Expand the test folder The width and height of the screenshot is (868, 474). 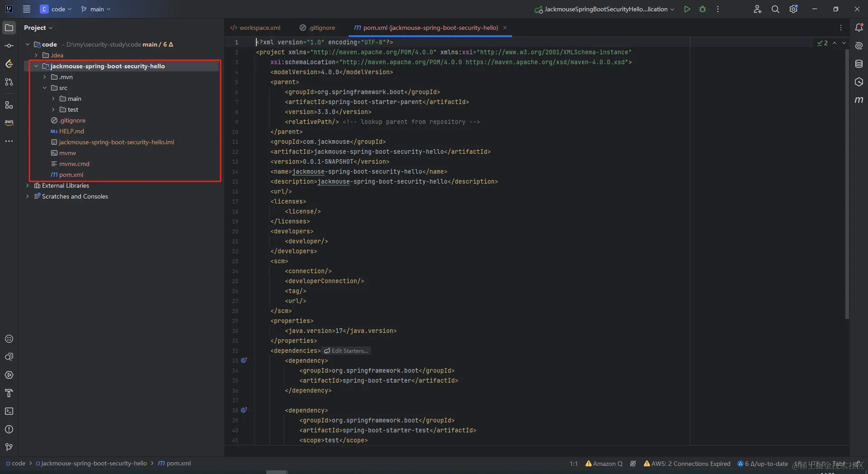pos(53,109)
